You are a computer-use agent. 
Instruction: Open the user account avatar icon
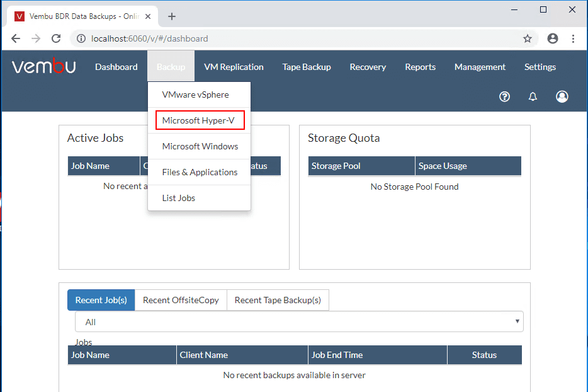pos(562,96)
